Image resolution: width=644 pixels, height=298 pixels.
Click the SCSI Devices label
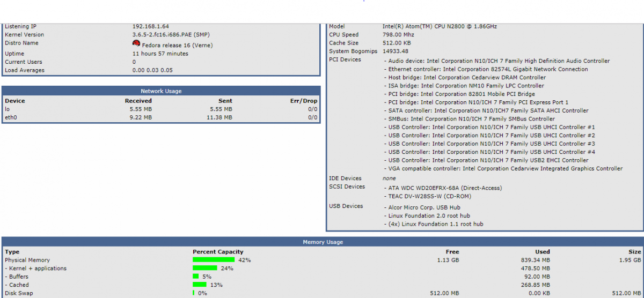pos(347,187)
